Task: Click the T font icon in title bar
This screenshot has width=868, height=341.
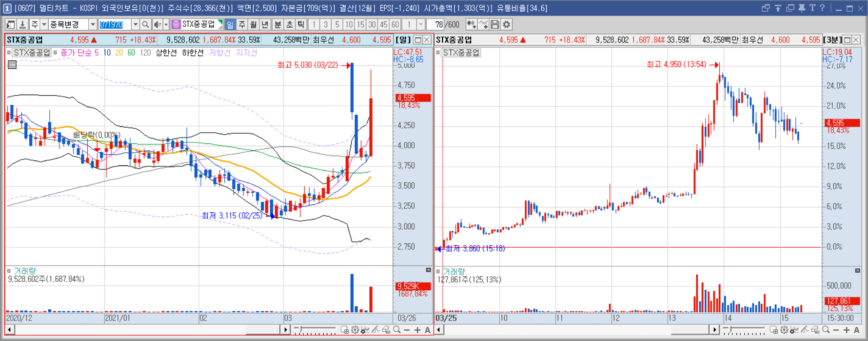Action: click(812, 8)
